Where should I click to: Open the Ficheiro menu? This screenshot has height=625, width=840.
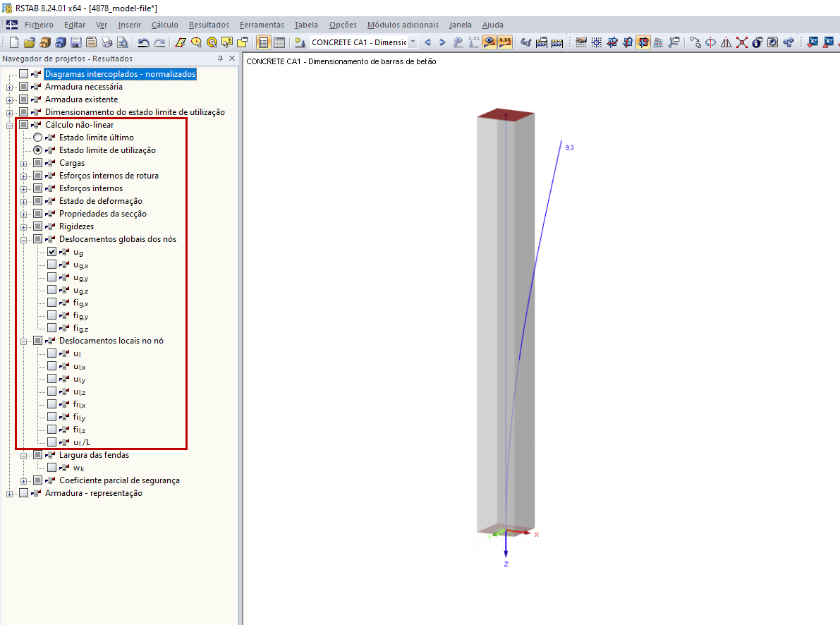click(39, 25)
